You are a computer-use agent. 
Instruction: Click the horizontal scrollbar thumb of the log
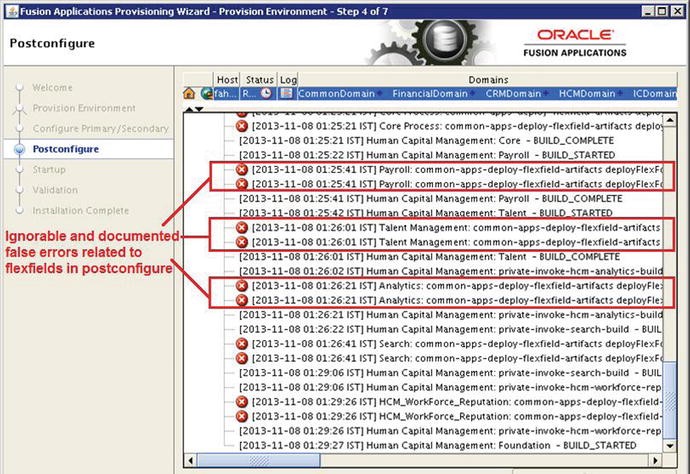(259, 460)
